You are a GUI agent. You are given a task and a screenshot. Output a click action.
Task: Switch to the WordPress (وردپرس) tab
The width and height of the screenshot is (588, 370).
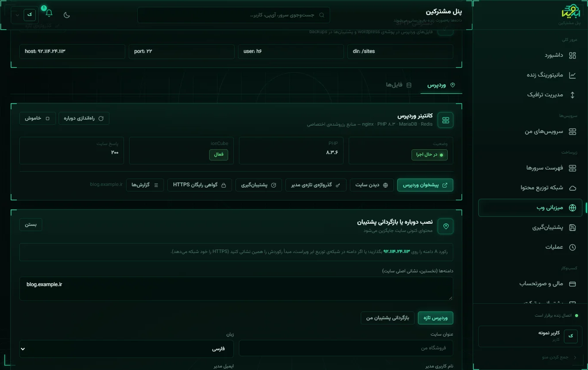[441, 85]
